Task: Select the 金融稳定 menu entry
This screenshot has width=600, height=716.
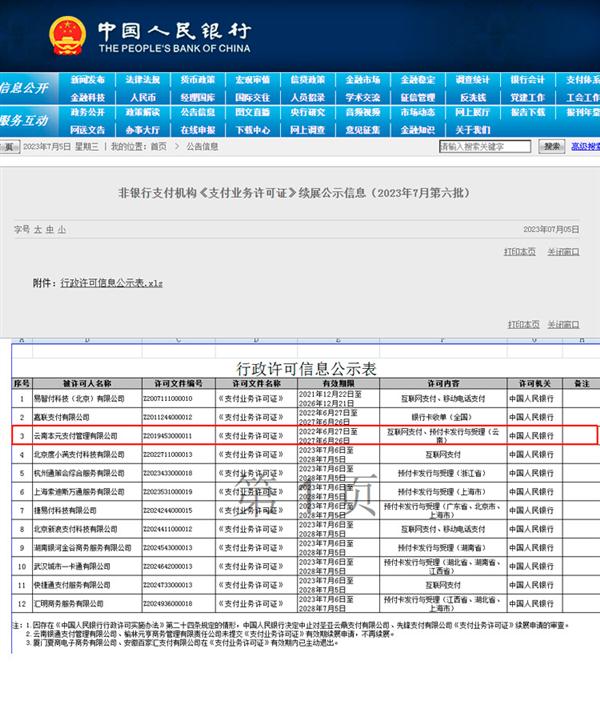Action: pyautogui.click(x=418, y=79)
